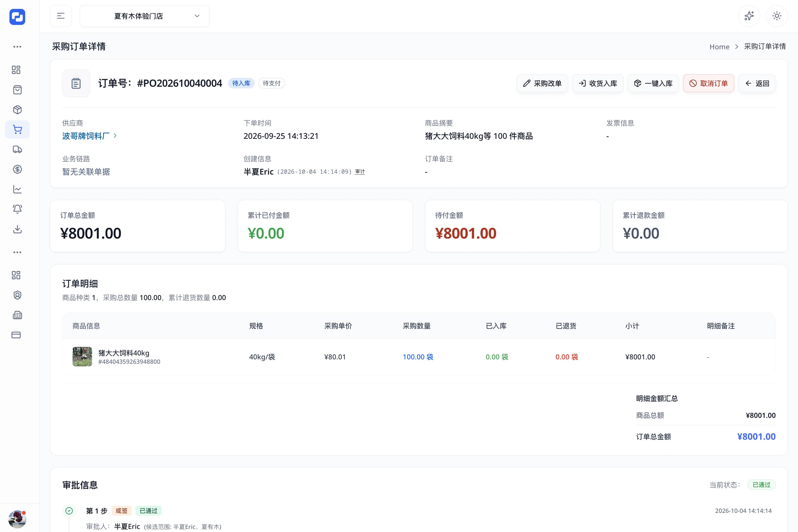Open the 猪大大饲料40kg product thumbnail

click(82, 357)
